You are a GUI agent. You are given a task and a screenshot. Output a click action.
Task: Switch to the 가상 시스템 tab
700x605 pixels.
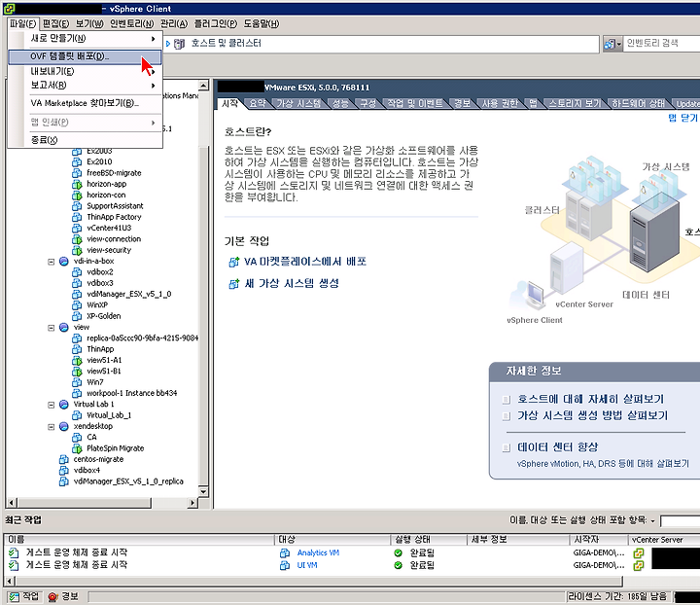tap(298, 103)
